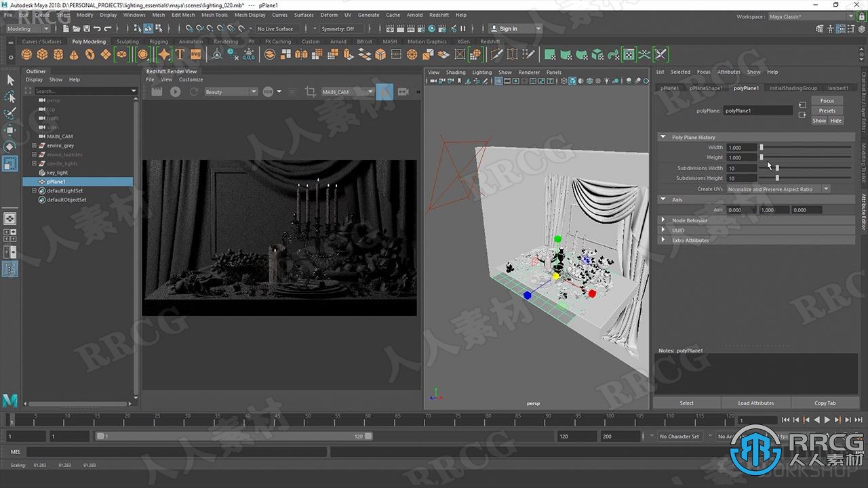Click the save scene icon
Viewport: 868px width, 488px height.
(x=86, y=28)
